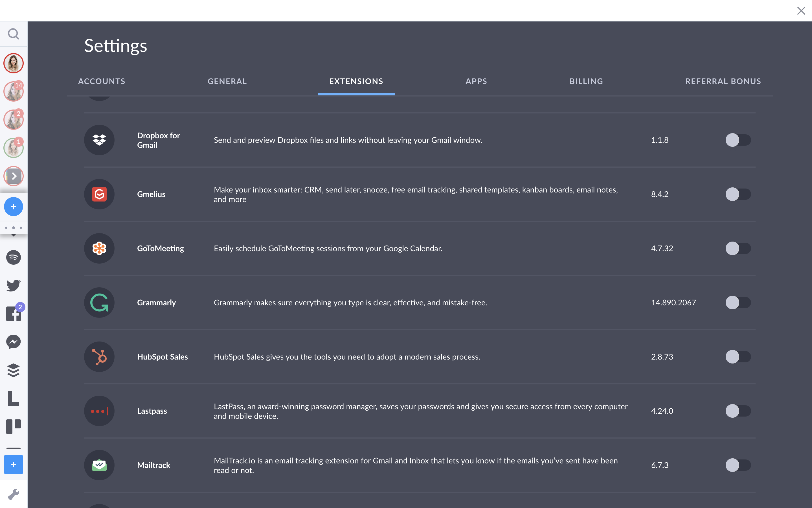
Task: Open the Messenger app in sidebar
Action: click(14, 342)
